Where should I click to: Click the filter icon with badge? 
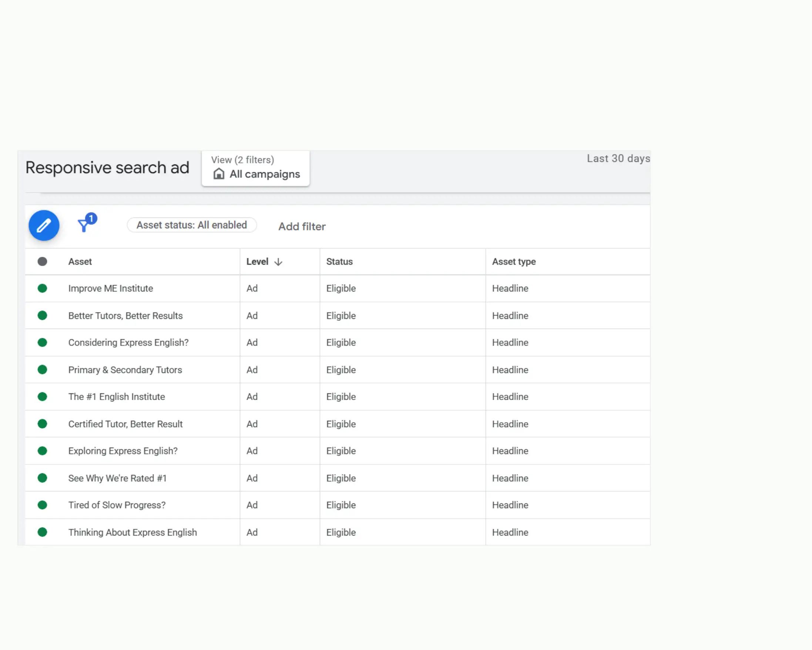point(84,225)
